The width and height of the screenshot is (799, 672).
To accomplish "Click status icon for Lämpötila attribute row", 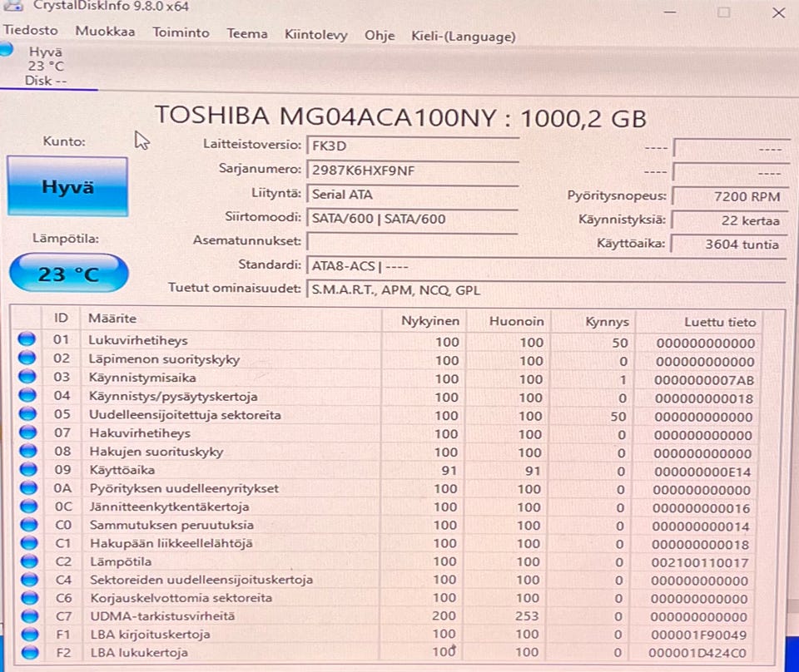I will tap(30, 561).
